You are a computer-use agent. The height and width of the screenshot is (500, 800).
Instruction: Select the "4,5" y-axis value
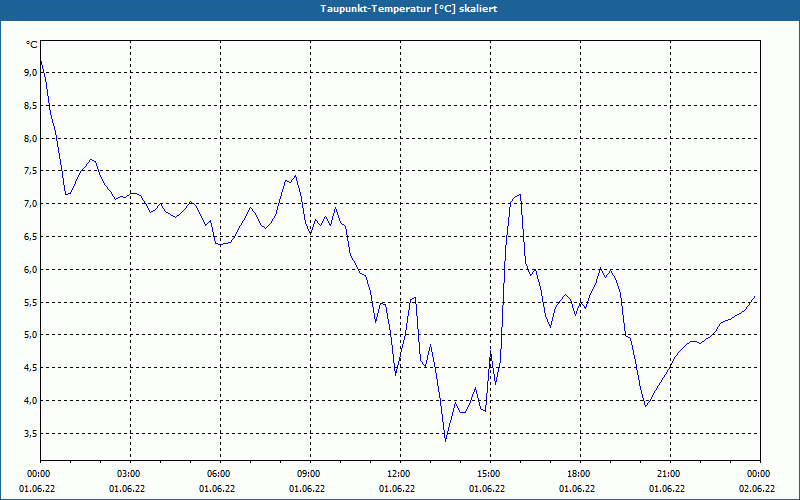coord(31,368)
